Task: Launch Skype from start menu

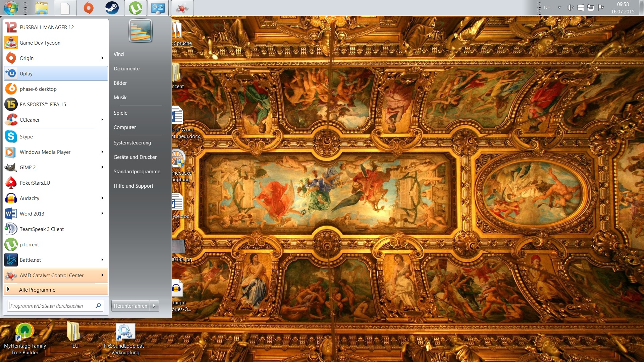Action: (56, 137)
